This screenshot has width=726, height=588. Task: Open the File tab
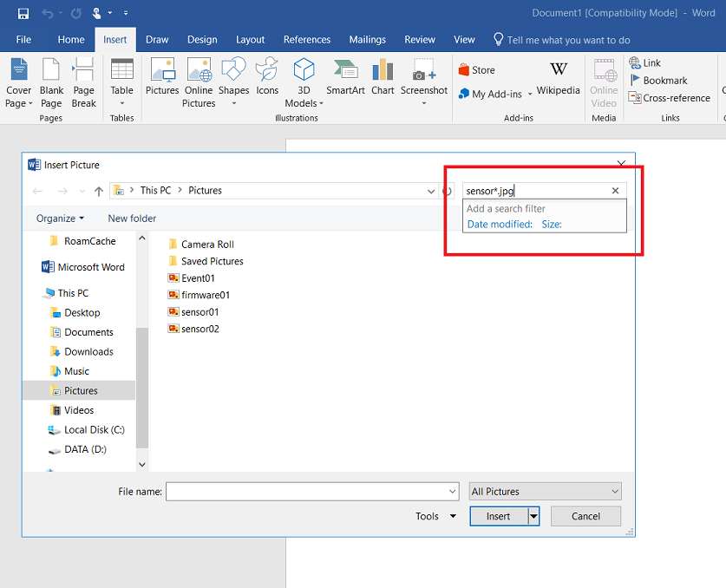[x=23, y=40]
